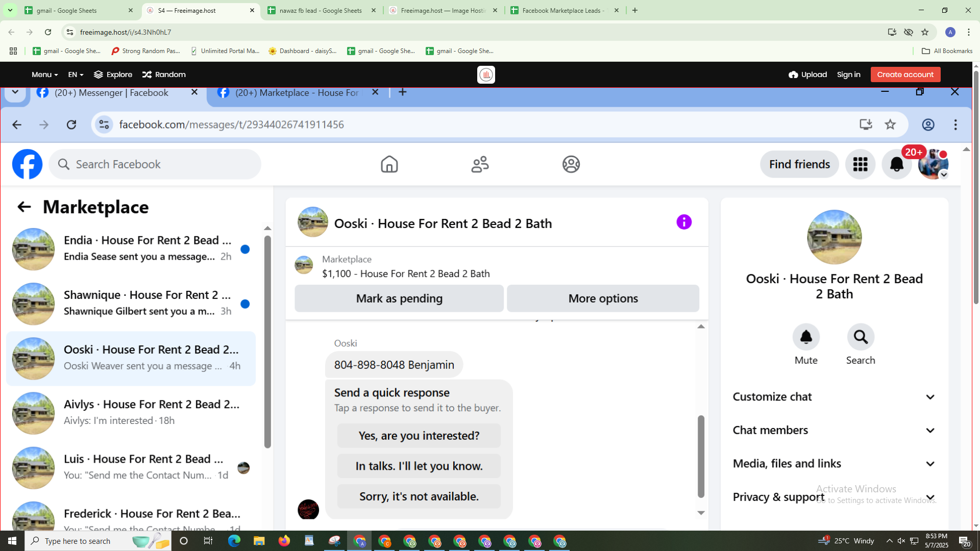Open the EN language dropdown
Image resolution: width=980 pixels, height=551 pixels.
click(x=76, y=74)
